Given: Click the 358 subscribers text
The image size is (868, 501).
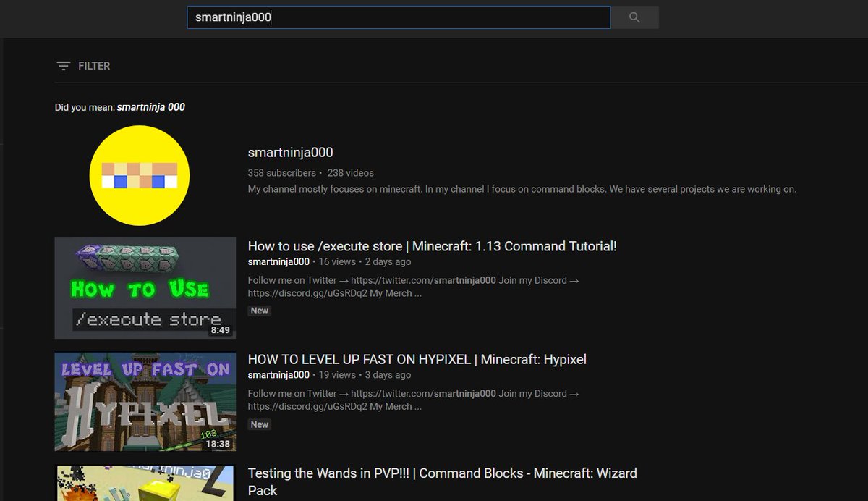Looking at the screenshot, I should 282,173.
